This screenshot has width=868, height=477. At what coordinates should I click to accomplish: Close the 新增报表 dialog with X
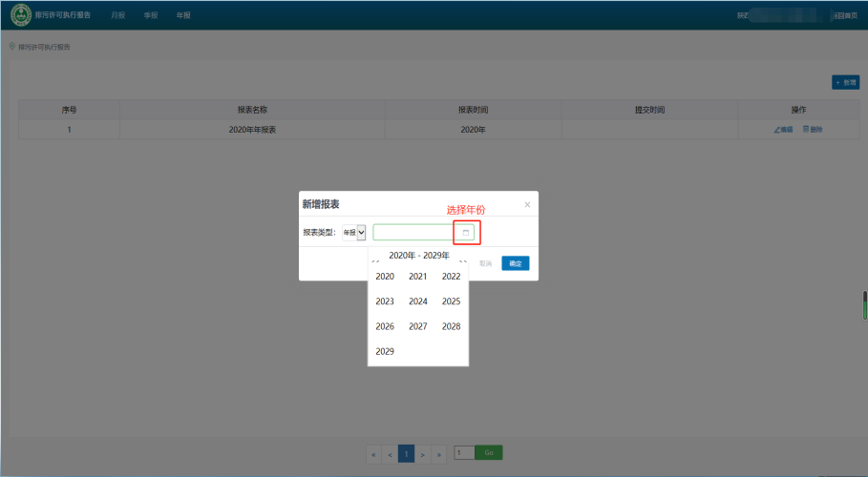click(527, 204)
